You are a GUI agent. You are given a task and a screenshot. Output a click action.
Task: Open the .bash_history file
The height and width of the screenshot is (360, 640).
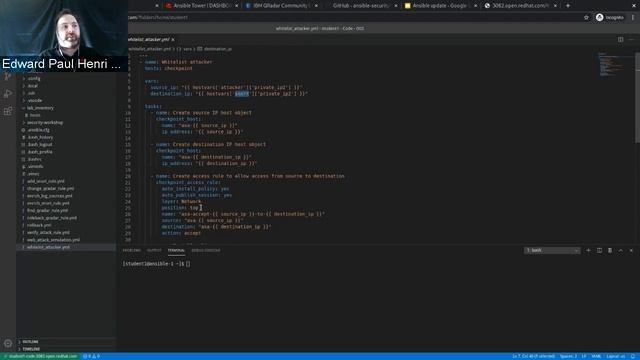40,137
